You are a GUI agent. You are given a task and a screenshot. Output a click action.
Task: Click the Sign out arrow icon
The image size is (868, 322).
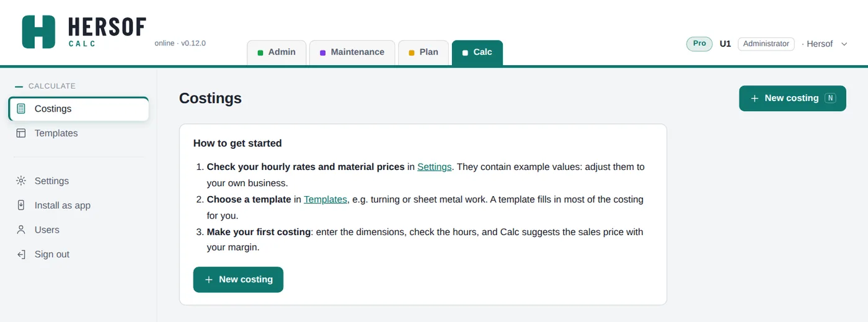click(x=21, y=254)
